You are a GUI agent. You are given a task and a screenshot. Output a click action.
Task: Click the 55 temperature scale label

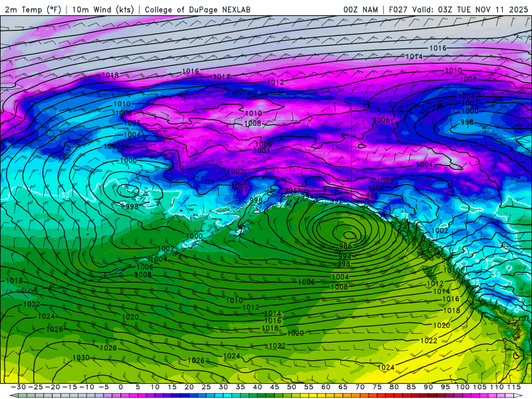309,387
